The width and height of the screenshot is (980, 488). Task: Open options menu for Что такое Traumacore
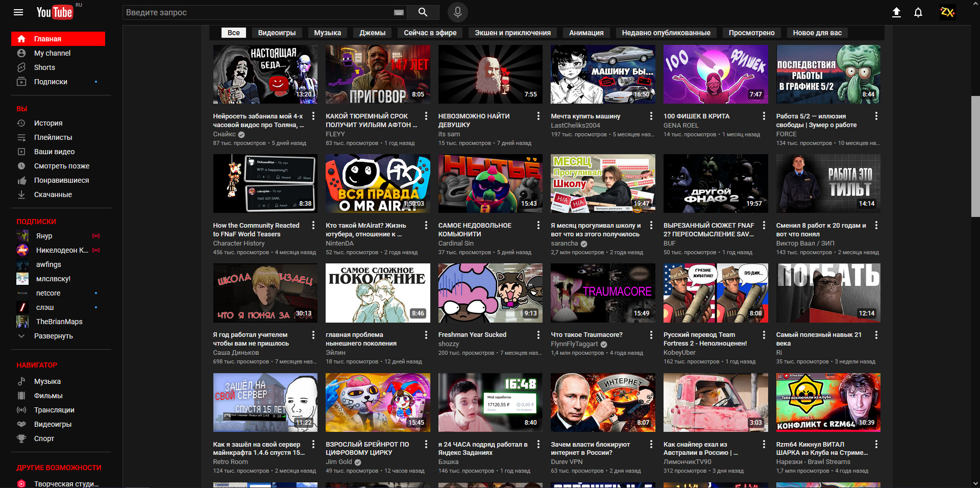651,335
